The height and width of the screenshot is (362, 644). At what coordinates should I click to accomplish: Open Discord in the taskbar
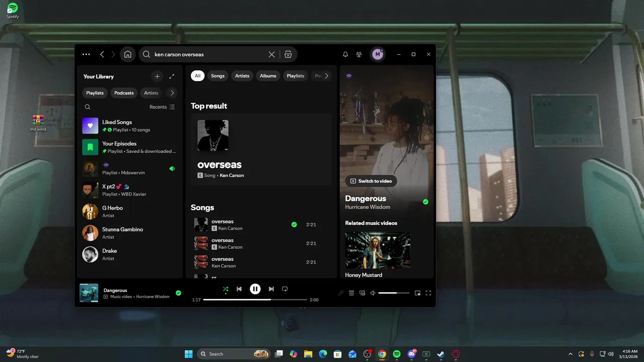pyautogui.click(x=412, y=354)
